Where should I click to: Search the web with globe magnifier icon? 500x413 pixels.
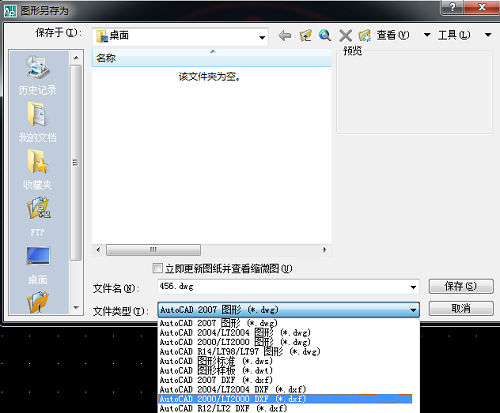coord(325,35)
